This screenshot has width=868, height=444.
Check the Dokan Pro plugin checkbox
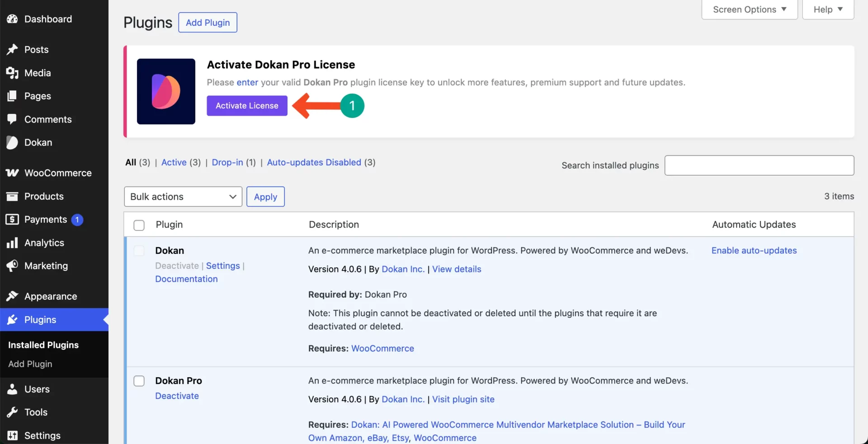tap(139, 381)
